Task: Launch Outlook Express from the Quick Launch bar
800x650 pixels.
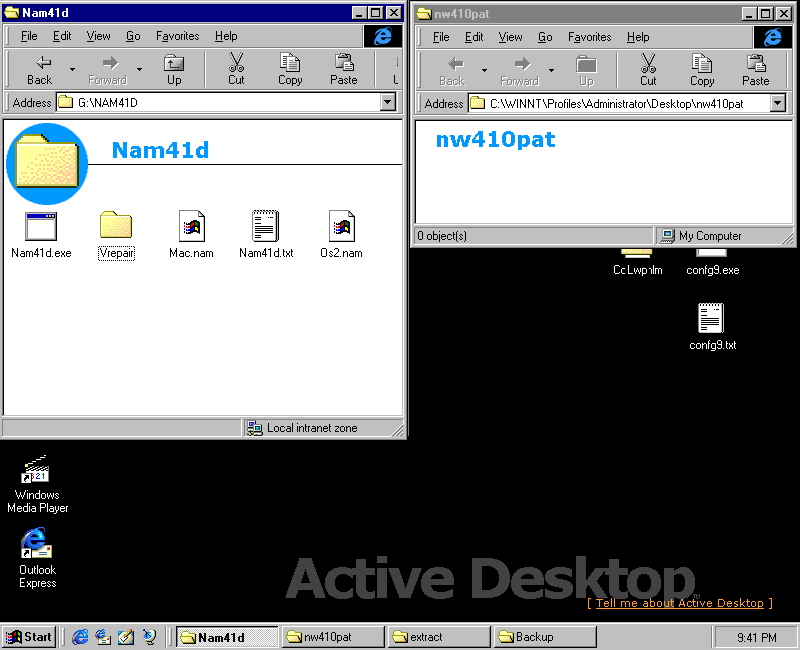Action: [x=103, y=636]
